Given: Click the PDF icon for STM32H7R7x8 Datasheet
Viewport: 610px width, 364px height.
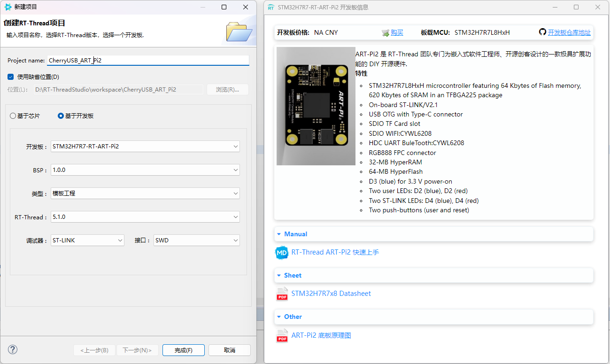Looking at the screenshot, I should click(x=282, y=294).
